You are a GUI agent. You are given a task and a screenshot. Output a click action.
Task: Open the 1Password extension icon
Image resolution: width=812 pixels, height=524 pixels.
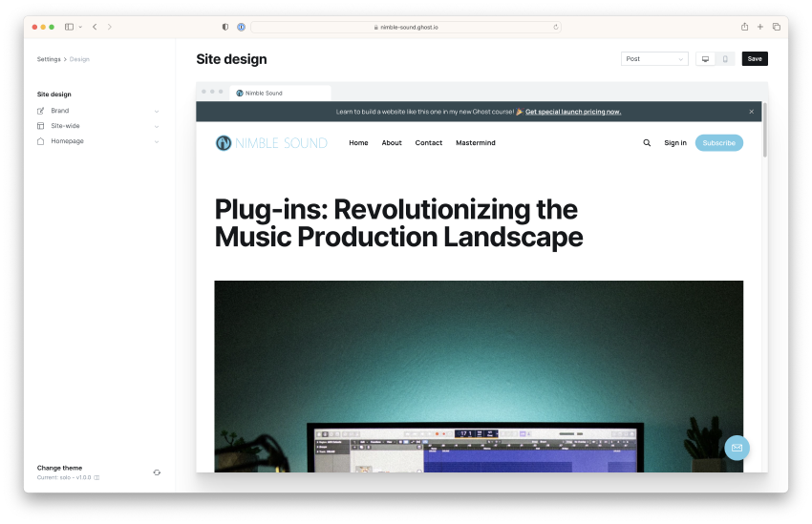pos(242,27)
